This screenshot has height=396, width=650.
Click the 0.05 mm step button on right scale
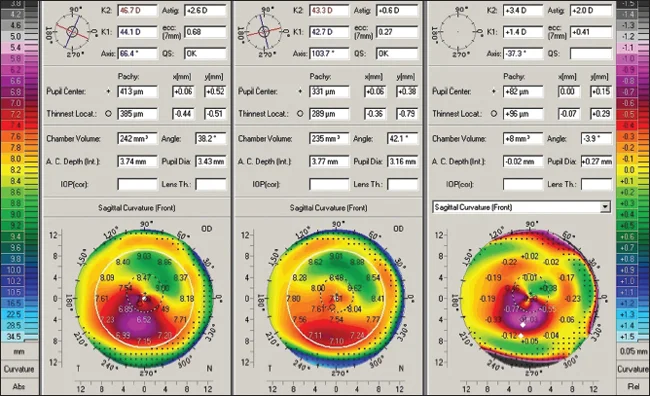[633, 351]
